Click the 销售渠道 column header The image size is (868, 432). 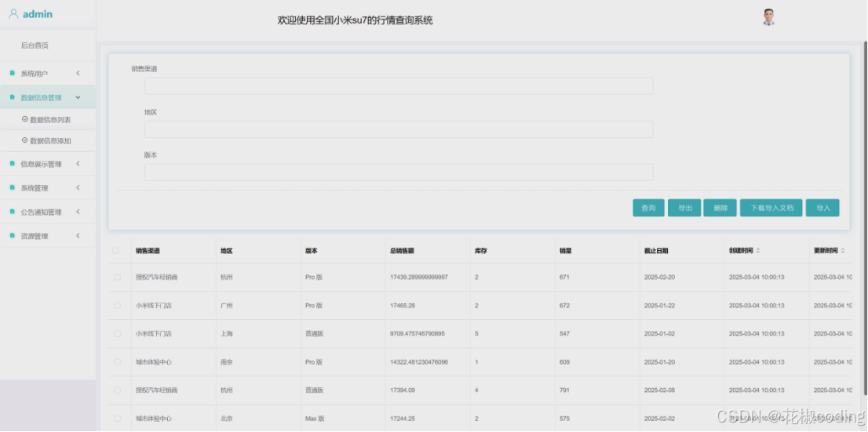pyautogui.click(x=148, y=251)
